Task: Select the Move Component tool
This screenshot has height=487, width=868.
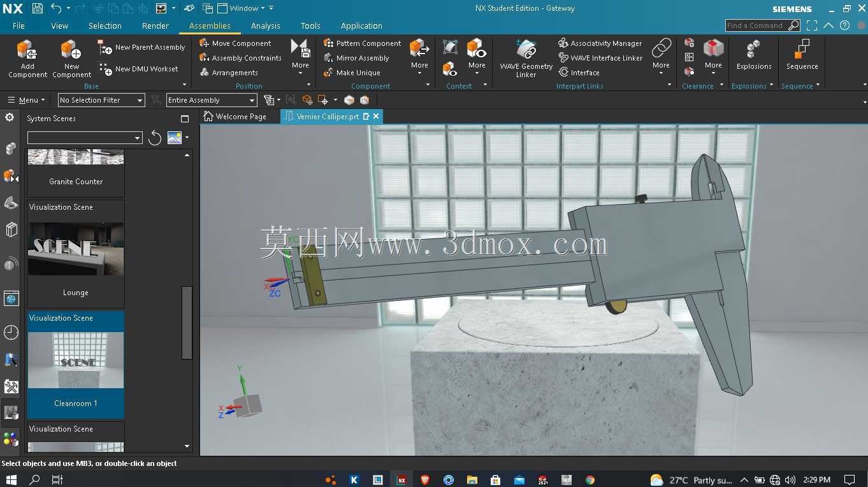Action: 235,43
